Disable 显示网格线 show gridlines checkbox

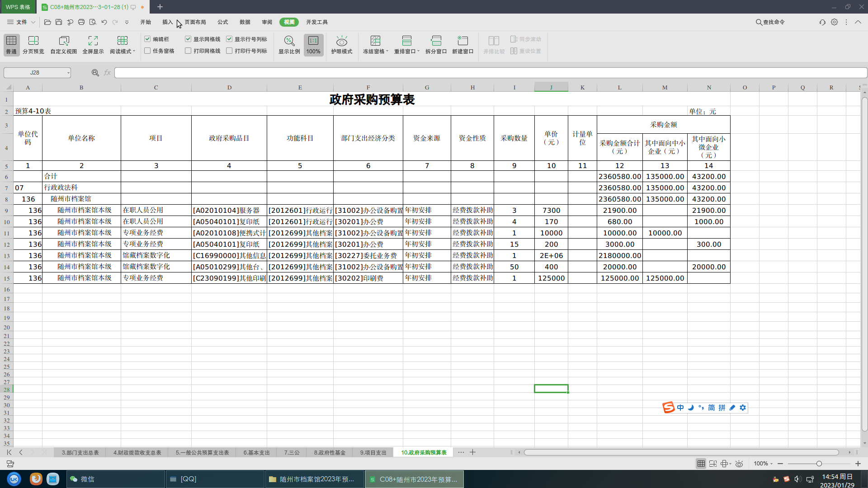click(x=188, y=39)
